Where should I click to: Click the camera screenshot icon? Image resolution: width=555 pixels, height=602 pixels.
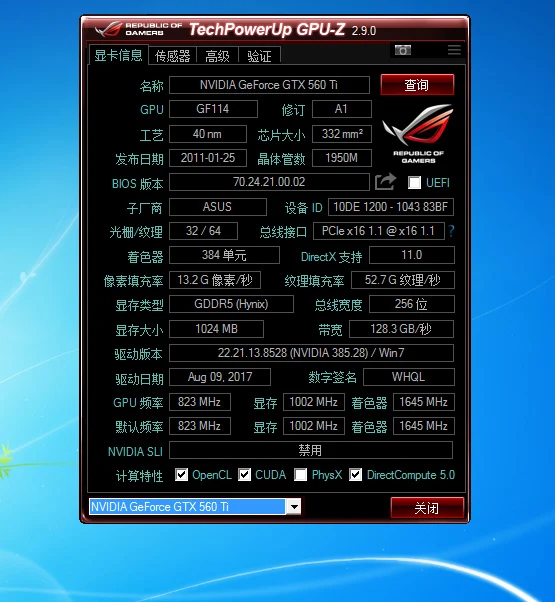(403, 50)
